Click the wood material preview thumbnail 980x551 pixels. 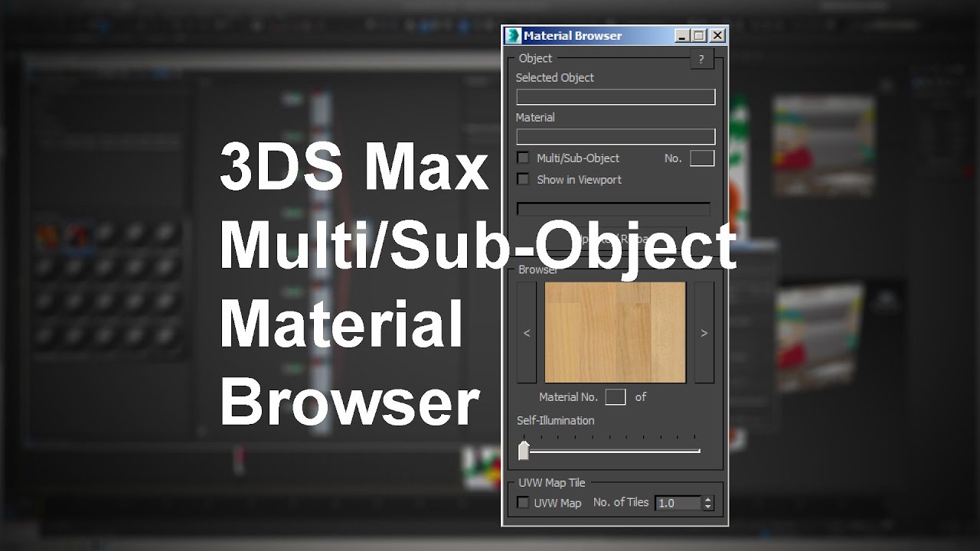click(616, 332)
